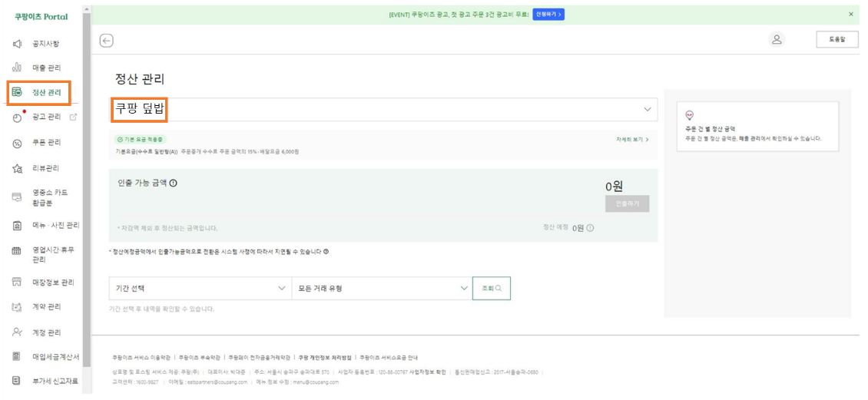Open the 도움말 button

point(837,40)
